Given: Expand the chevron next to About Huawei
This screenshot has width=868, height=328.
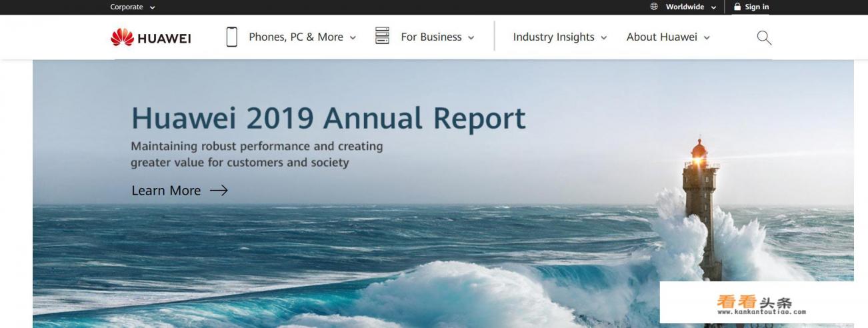Looking at the screenshot, I should pyautogui.click(x=707, y=38).
